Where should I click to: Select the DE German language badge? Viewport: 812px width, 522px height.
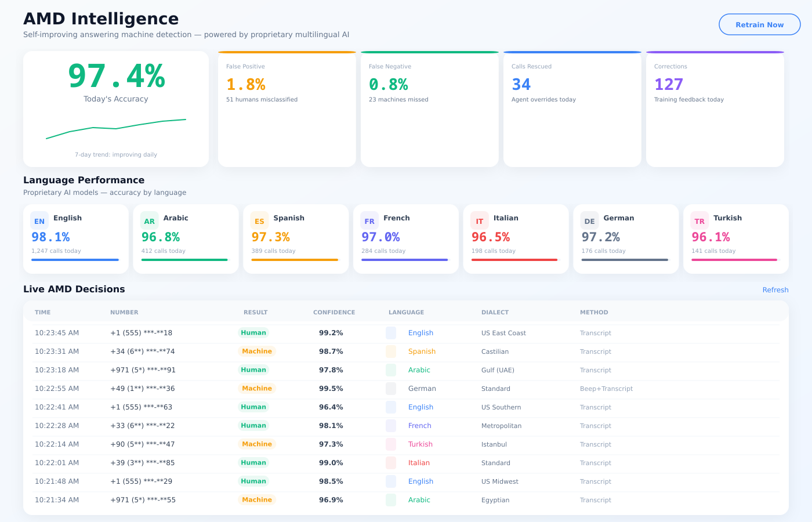[x=590, y=221]
